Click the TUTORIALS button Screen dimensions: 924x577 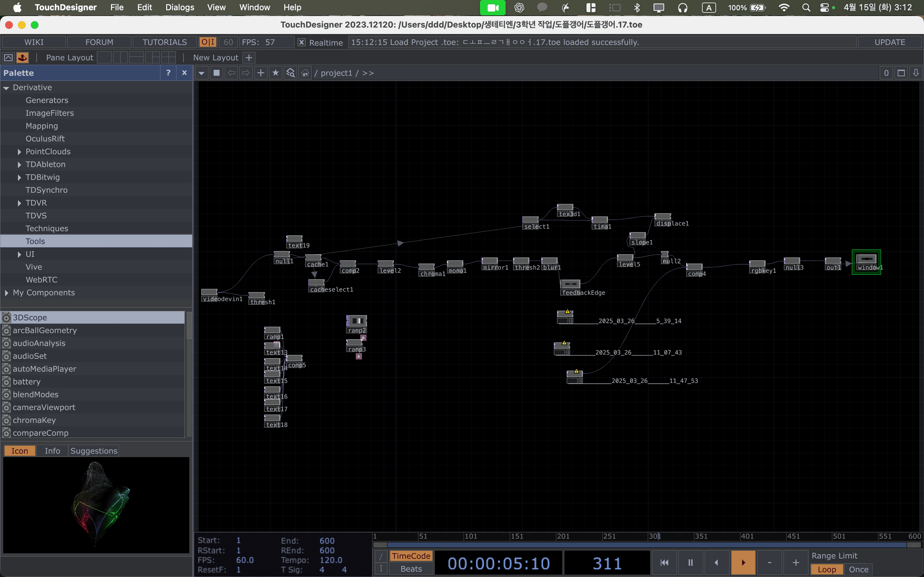pos(165,42)
